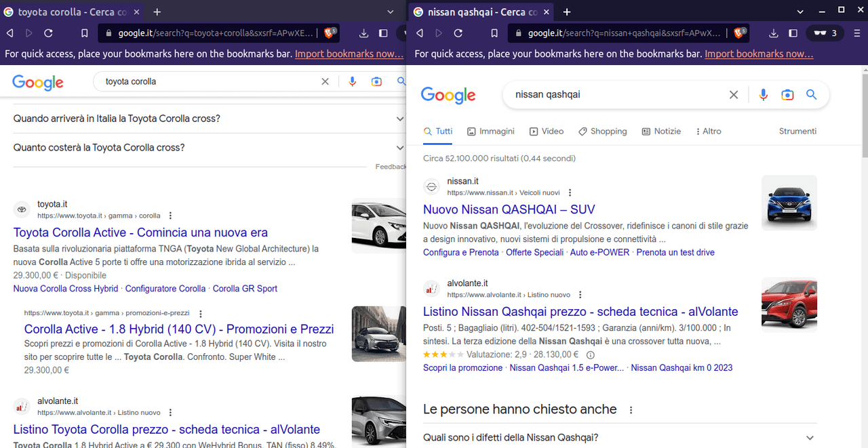Switch to the Shopping tab
Screen dimensions: 868x448
(x=602, y=131)
